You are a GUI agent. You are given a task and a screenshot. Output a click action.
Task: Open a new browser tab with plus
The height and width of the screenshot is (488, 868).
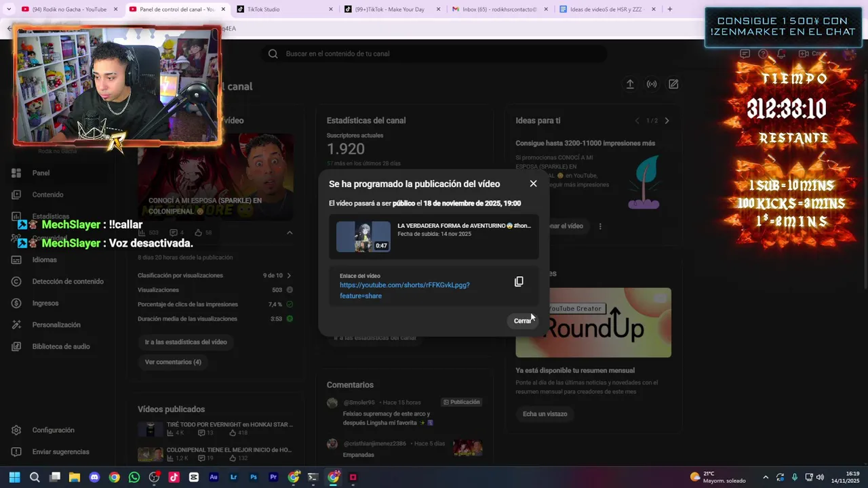coord(670,9)
